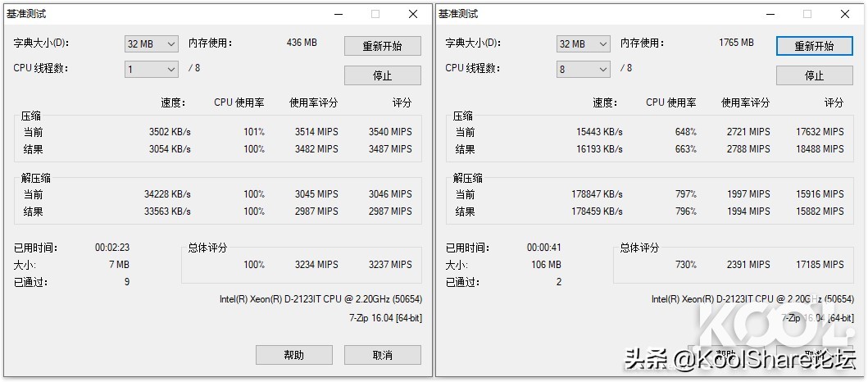Select compression CPU usage 663%
Image resolution: width=868 pixels, height=382 pixels.
click(x=686, y=149)
